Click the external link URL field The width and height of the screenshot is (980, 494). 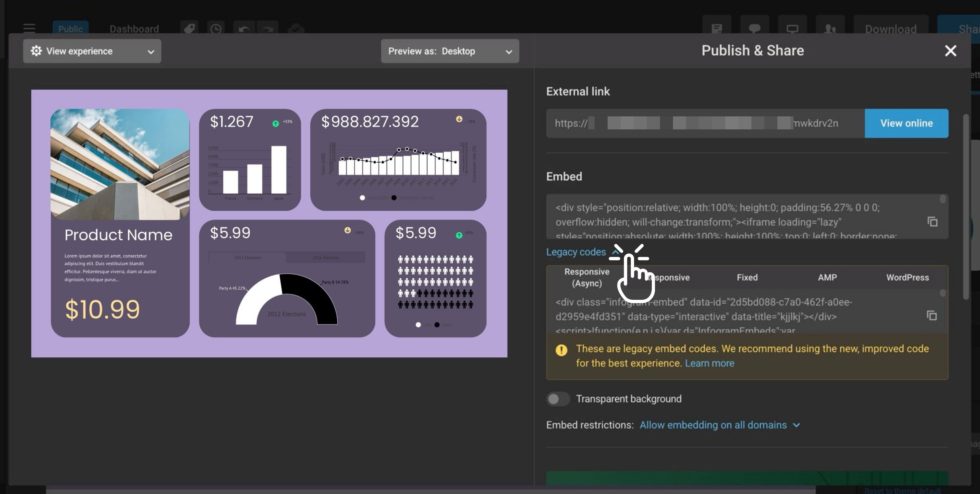705,123
